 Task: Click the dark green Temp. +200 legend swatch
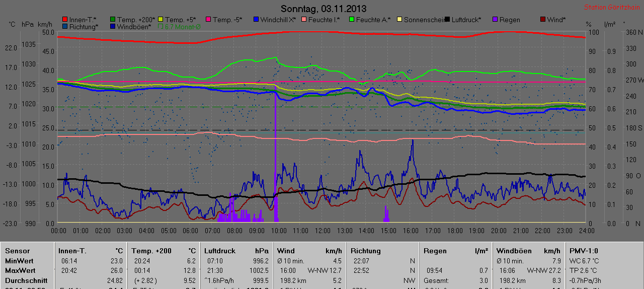113,19
